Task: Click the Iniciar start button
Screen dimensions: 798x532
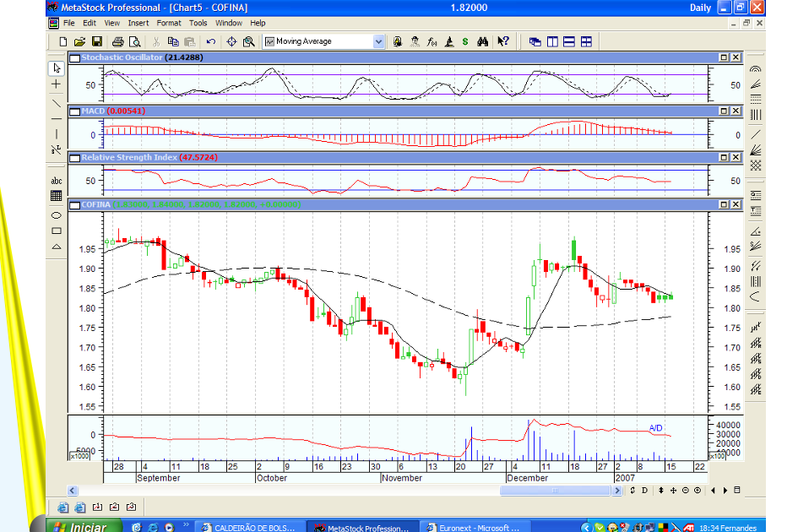Action: (x=80, y=527)
